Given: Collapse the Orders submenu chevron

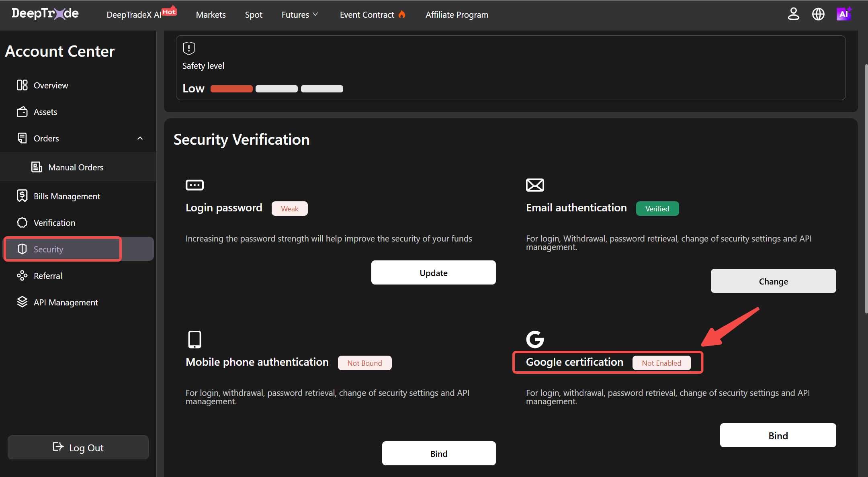Looking at the screenshot, I should click(140, 138).
